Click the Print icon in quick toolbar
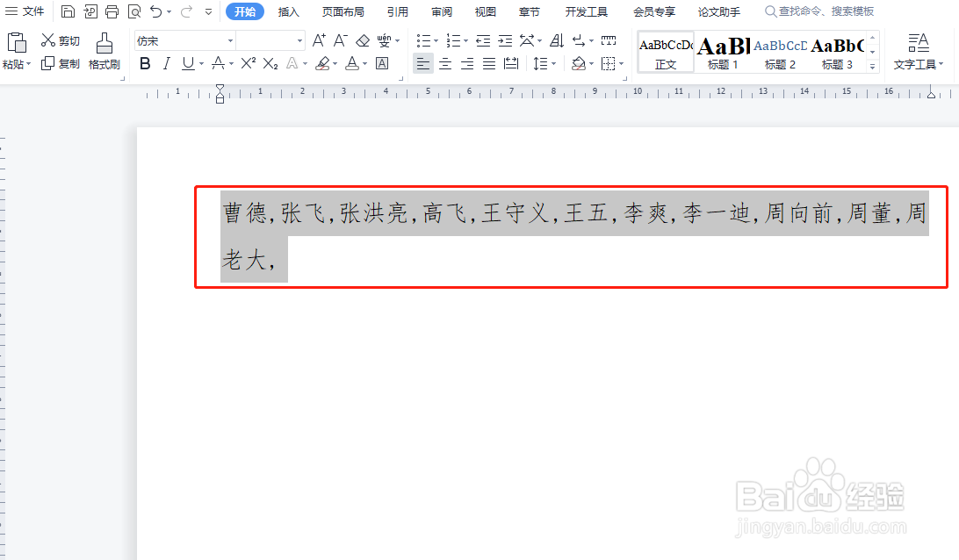 (x=112, y=11)
